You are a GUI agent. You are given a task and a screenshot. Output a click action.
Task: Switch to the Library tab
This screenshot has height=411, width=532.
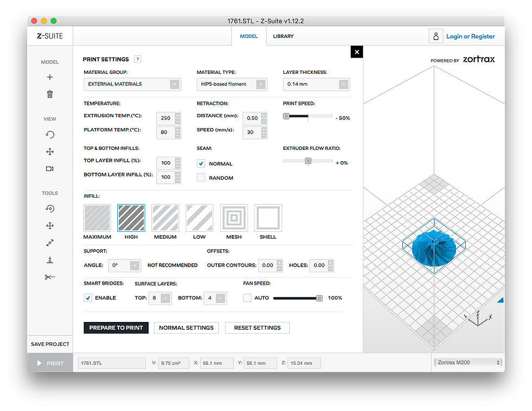[x=283, y=36]
